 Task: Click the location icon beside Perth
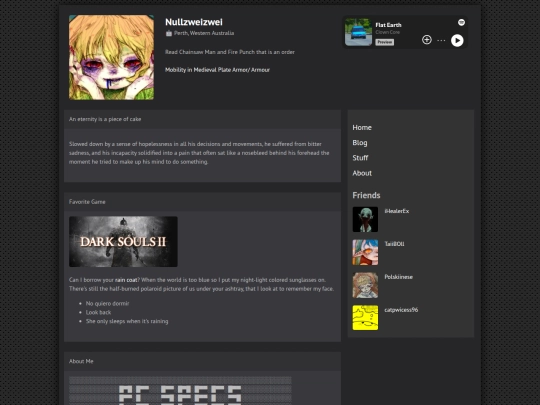point(169,33)
